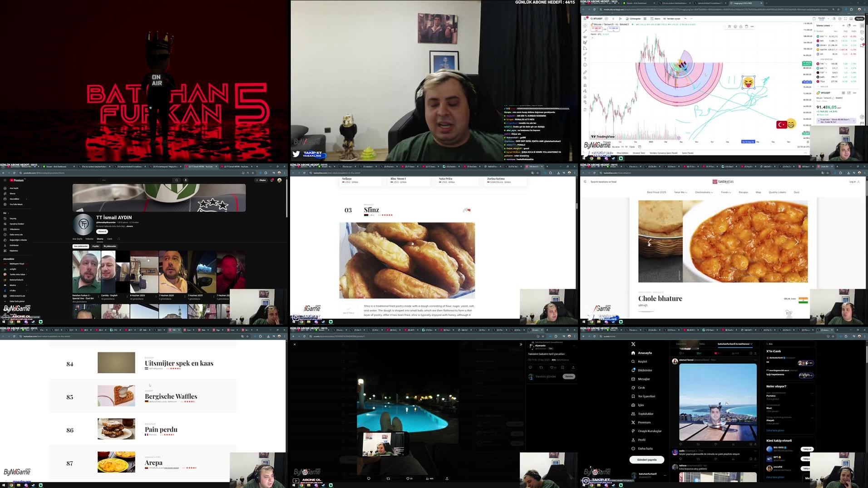Click the Chole bhature carousel pagination dots
Image resolution: width=868 pixels, height=488 pixels.
(x=723, y=277)
